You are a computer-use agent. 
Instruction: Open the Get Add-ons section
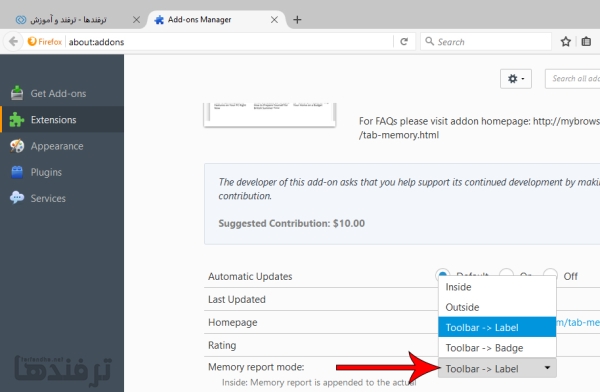click(x=58, y=93)
